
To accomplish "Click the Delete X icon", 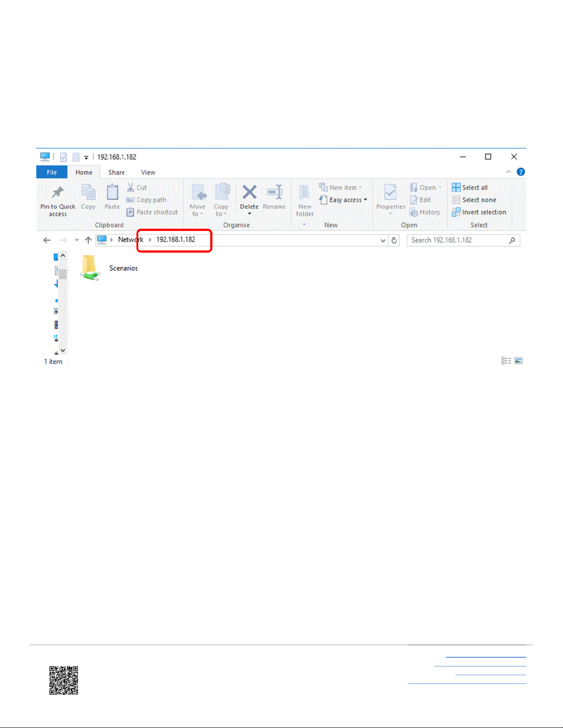I will [x=250, y=192].
